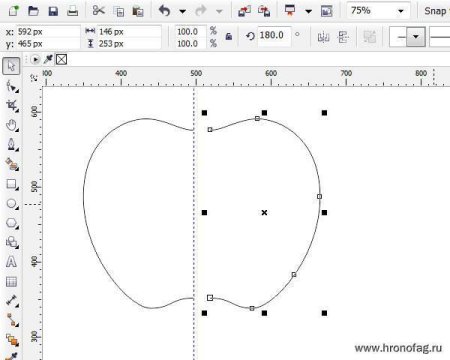Select the Rectangle tool

[12, 184]
